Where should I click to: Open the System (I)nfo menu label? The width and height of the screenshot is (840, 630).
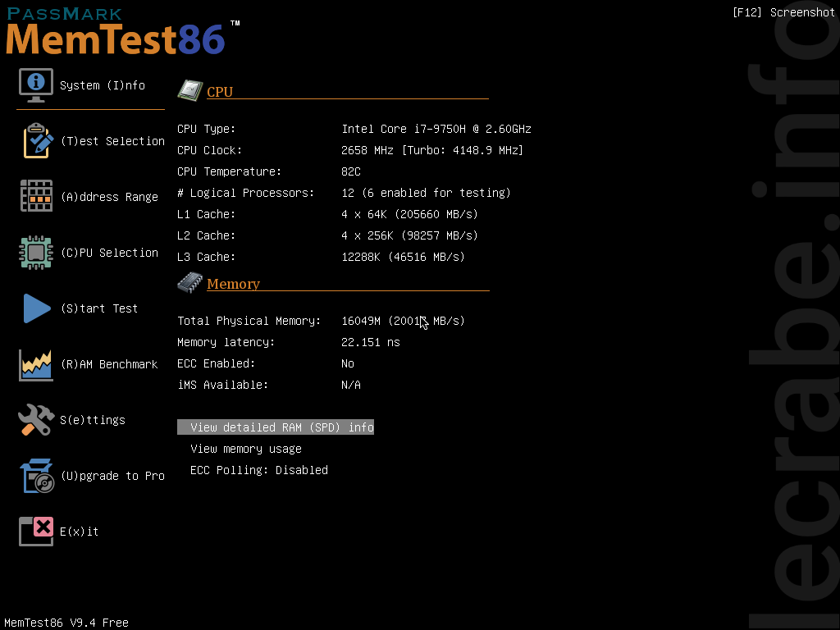103,85
